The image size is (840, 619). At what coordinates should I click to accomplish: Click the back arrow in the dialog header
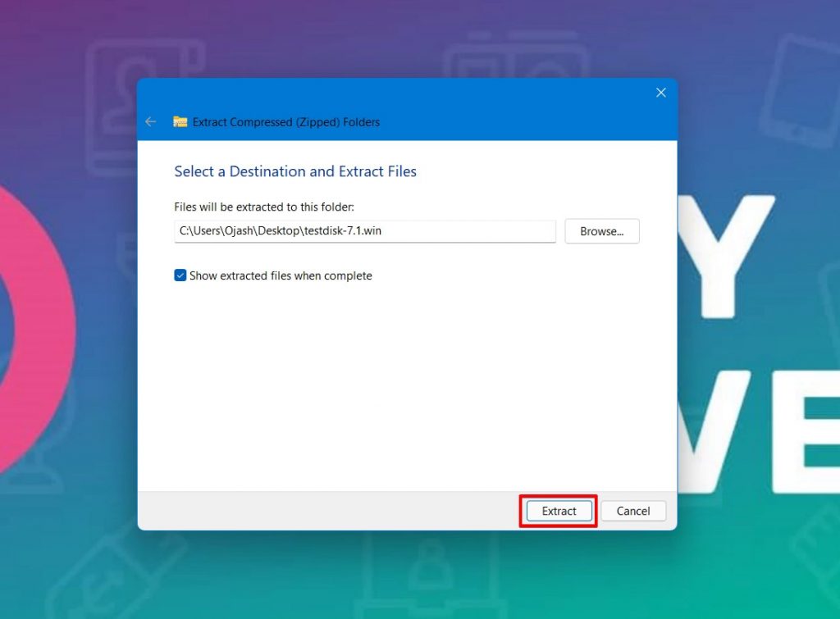click(x=150, y=121)
